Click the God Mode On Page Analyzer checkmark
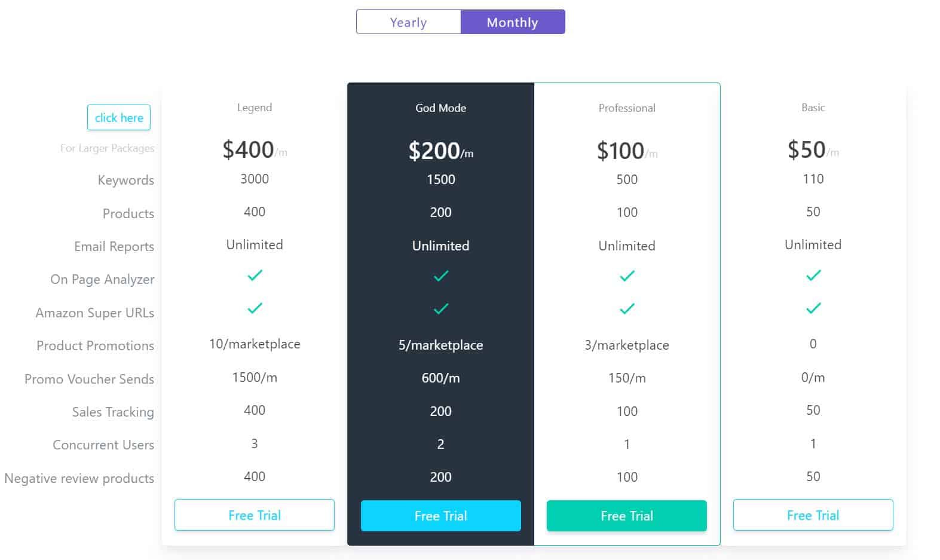Viewport: 940px width, 560px height. click(440, 276)
